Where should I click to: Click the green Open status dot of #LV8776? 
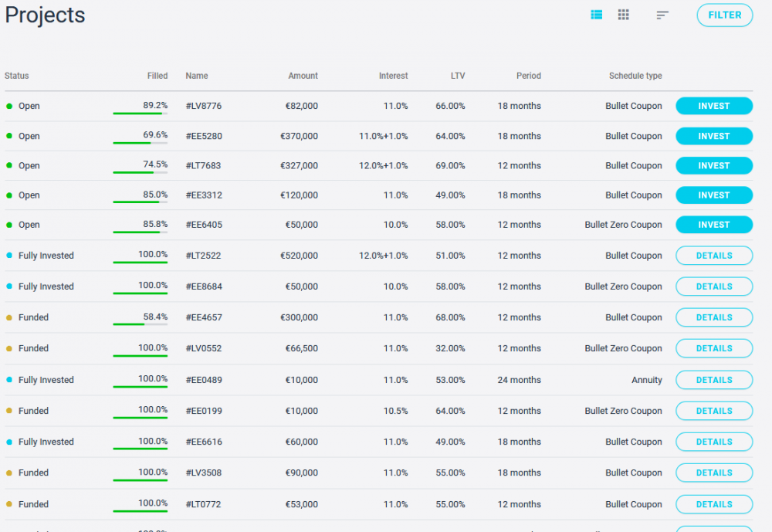pyautogui.click(x=9, y=106)
